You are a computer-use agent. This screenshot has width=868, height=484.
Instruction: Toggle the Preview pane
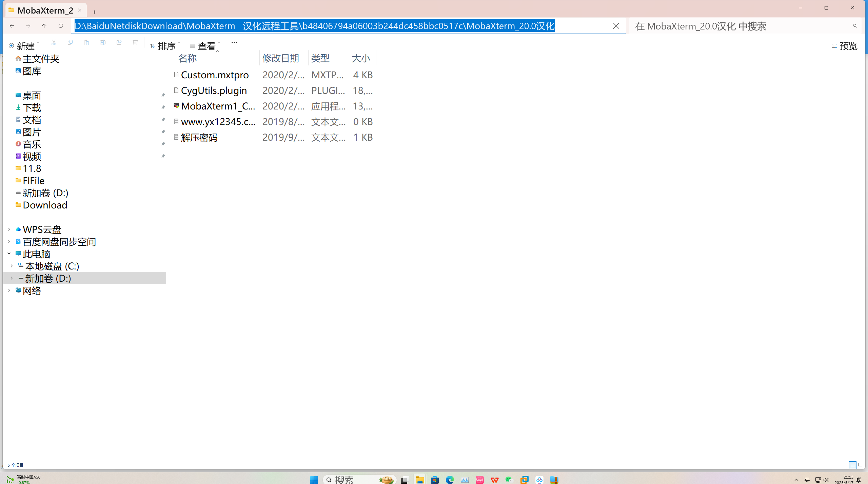click(x=844, y=45)
